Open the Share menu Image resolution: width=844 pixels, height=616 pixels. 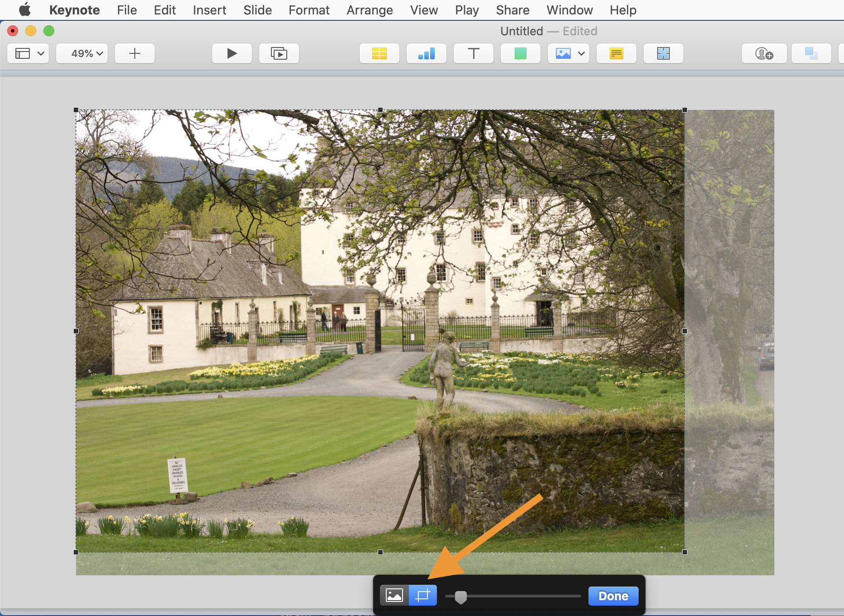[512, 10]
